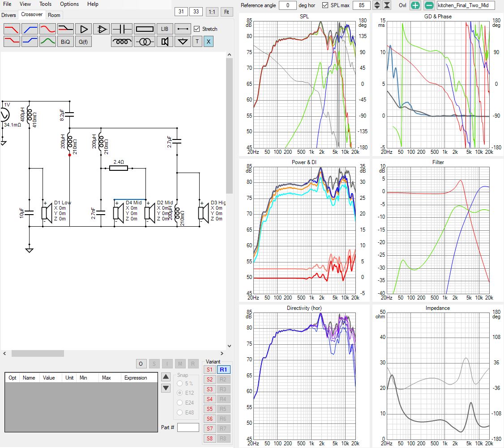Viewport: 504px width, 448px height.
Task: Switch to the Drivers tab
Action: point(9,15)
